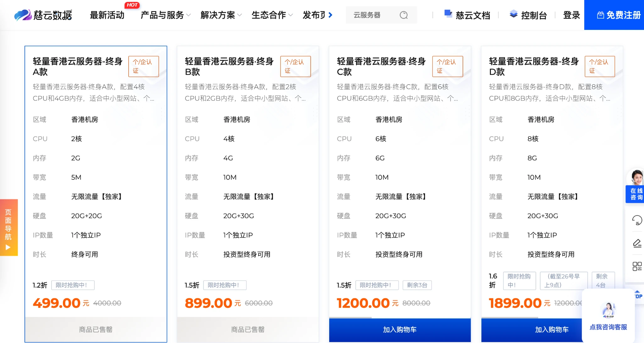
Task: Click the 免费注册 button
Action: point(618,15)
